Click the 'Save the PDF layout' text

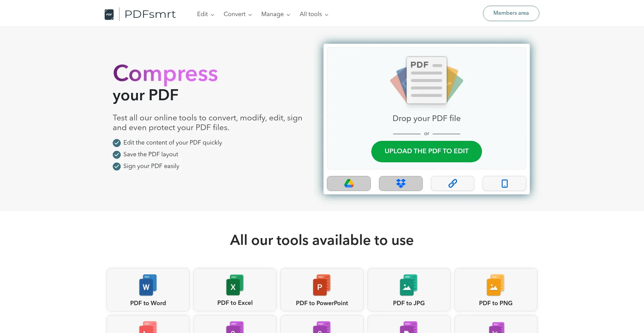click(x=151, y=154)
